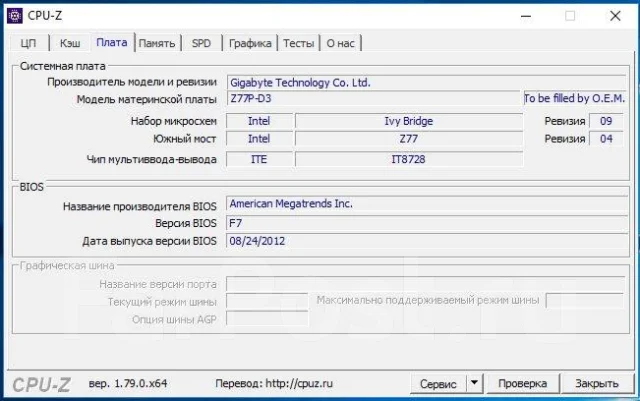
Task: Click the Проверка button
Action: pyautogui.click(x=522, y=383)
